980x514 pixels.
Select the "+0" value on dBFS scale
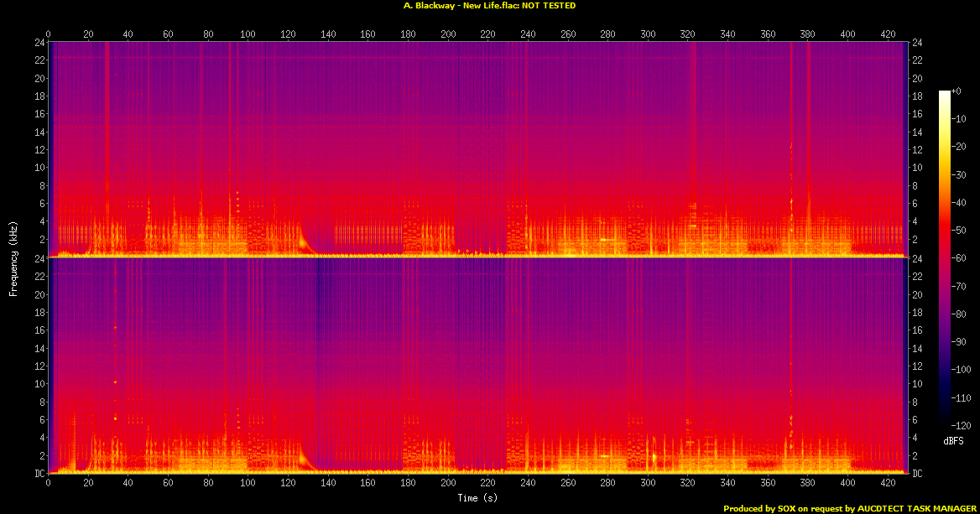point(957,91)
